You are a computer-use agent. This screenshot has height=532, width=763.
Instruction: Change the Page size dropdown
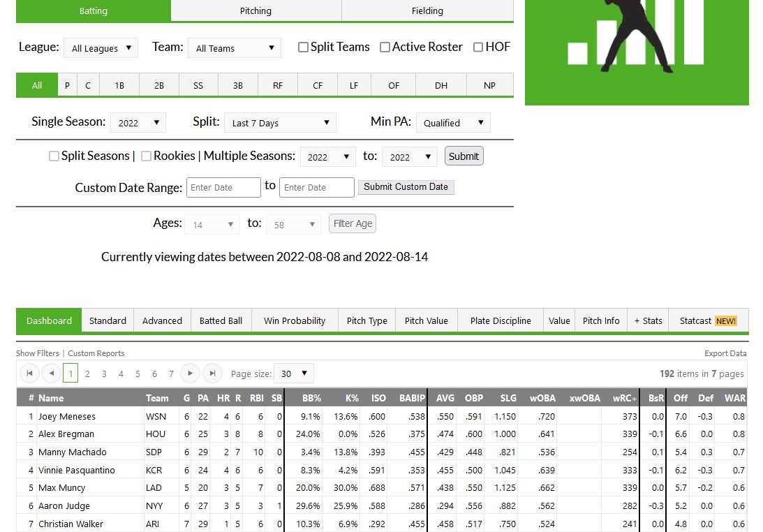294,374
